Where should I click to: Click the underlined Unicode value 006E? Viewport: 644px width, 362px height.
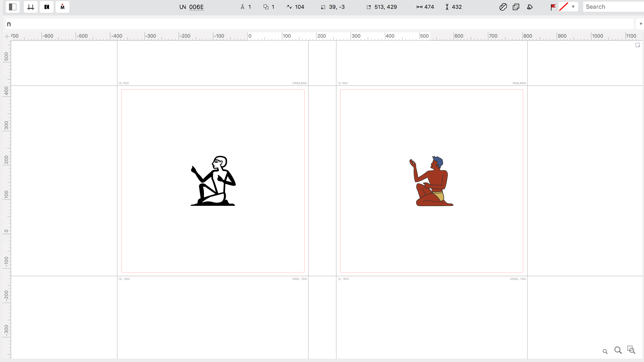(196, 7)
